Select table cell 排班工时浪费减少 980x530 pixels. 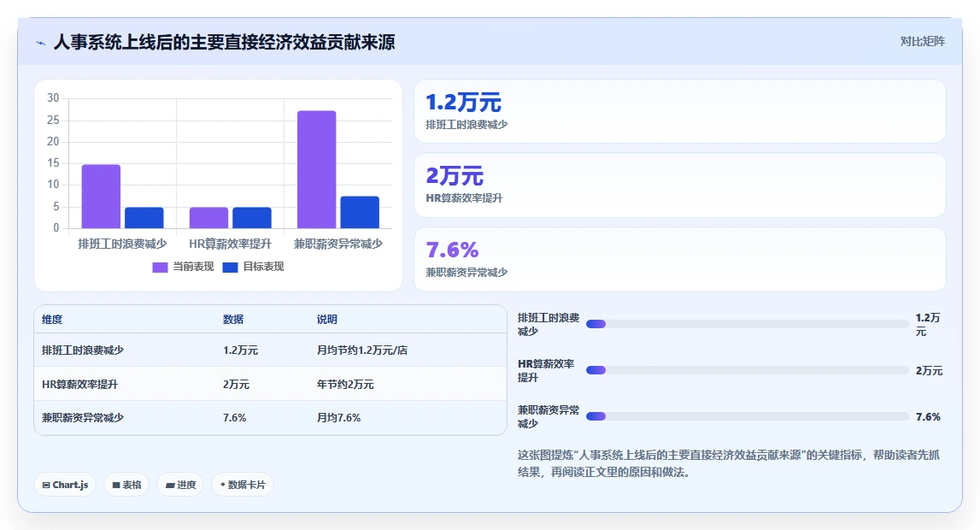click(x=83, y=350)
